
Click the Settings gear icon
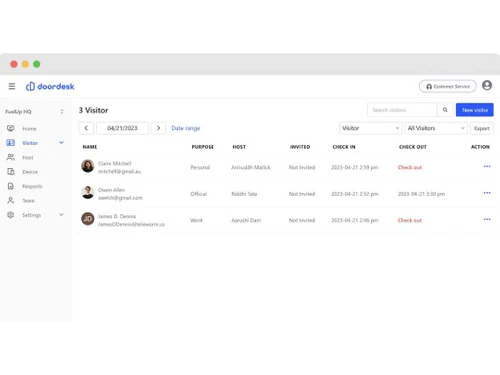tap(11, 215)
